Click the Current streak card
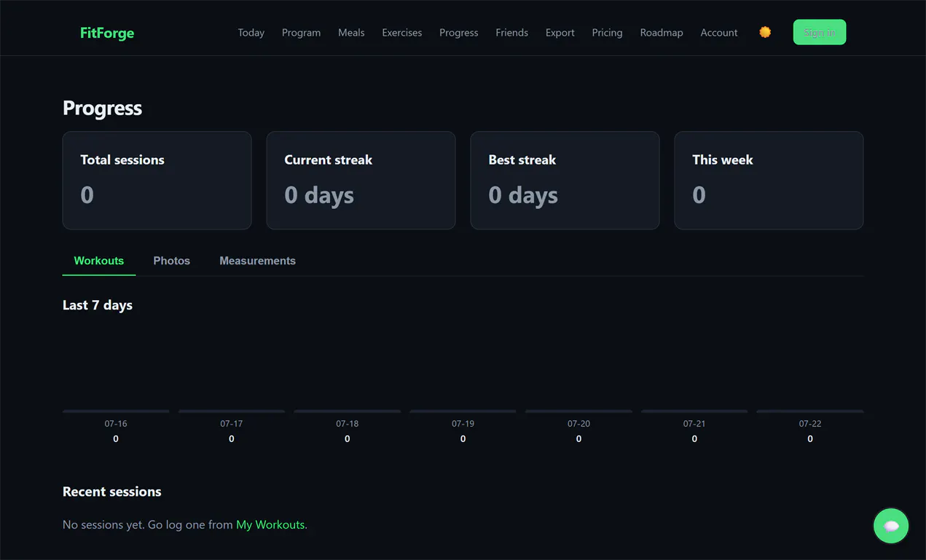 361,181
